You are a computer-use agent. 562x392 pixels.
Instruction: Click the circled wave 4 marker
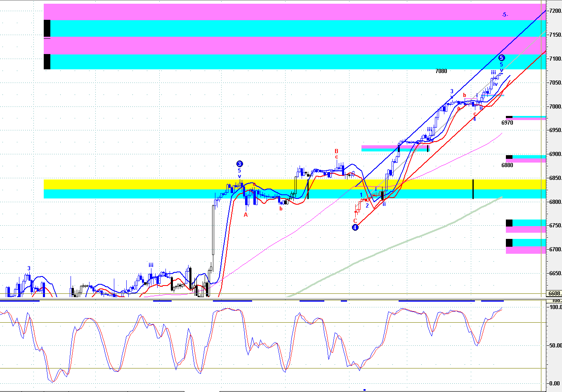pos(355,227)
